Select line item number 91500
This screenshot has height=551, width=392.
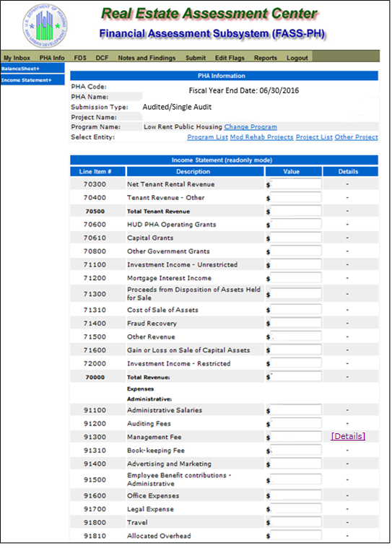[x=95, y=480]
